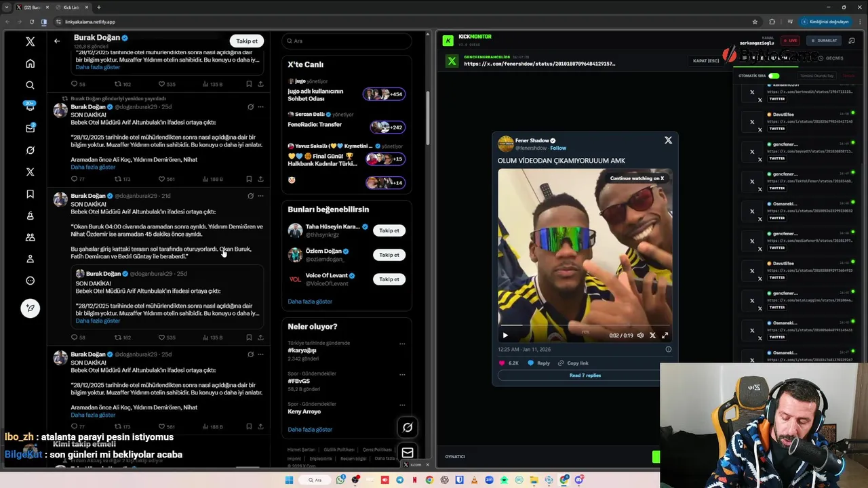Follow Taha Hüseyin Kara with Takip et
The height and width of the screenshot is (488, 868).
pyautogui.click(x=389, y=230)
